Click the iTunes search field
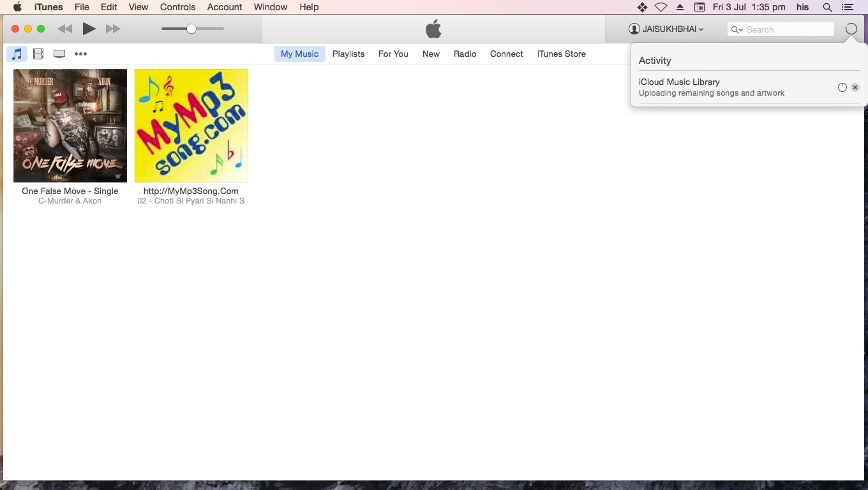 [x=781, y=29]
